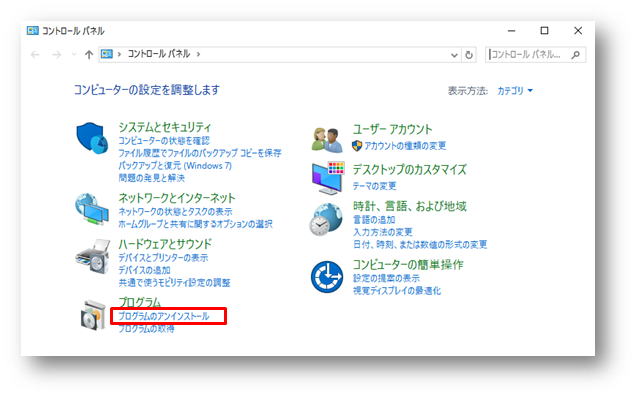Click プログラムの取得 link
This screenshot has width=637, height=398.
[x=146, y=329]
